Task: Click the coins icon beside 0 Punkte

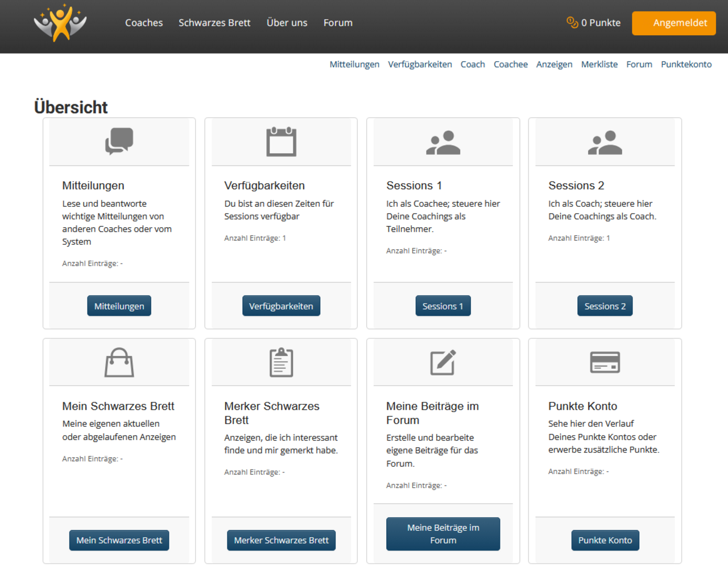Action: tap(572, 23)
